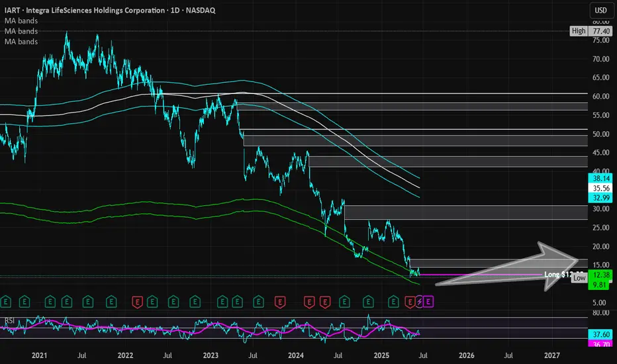Click the cyan 37.60 RSI value label
The height and width of the screenshot is (364, 617).
tap(600, 334)
